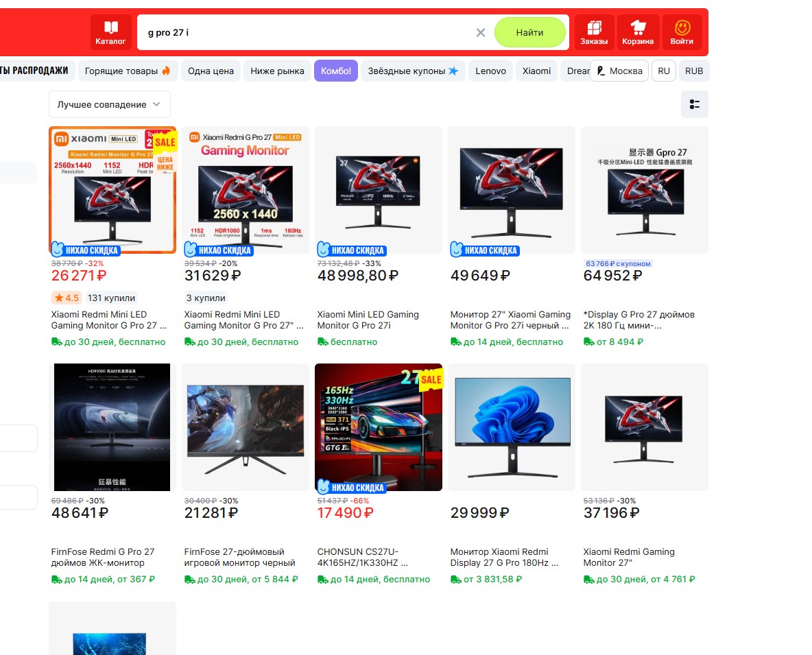Screen dimensions: 812x655
Task: Open the Корзина shopping cart
Action: click(638, 32)
